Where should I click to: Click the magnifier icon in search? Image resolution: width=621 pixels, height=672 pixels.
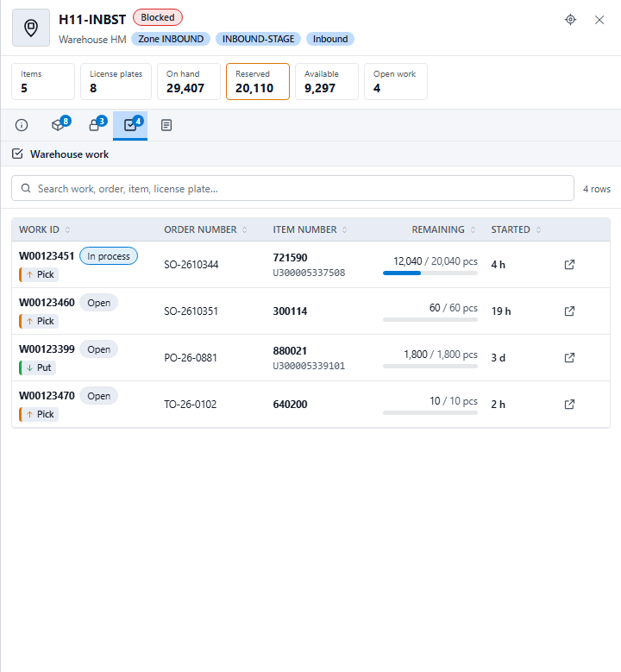26,189
